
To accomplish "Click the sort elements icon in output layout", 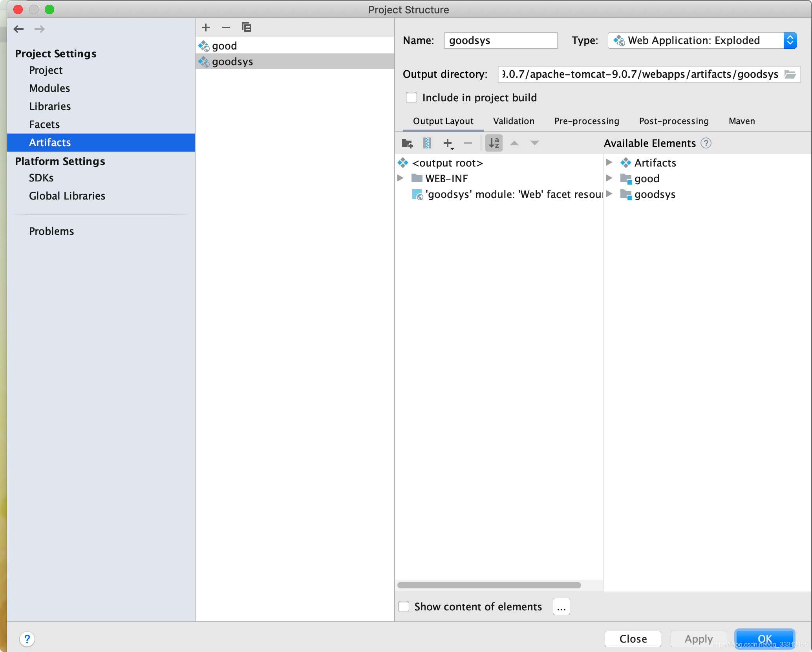I will tap(495, 143).
